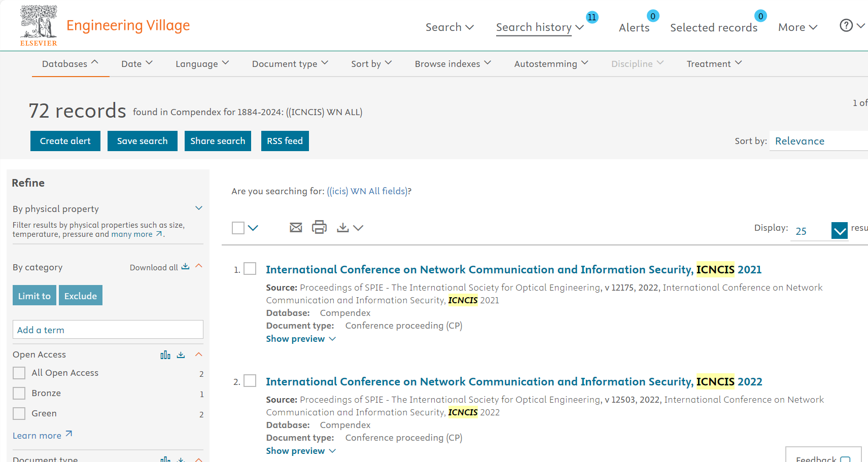Select ICNCIS 2022 record checkbox
868x462 pixels.
250,381
